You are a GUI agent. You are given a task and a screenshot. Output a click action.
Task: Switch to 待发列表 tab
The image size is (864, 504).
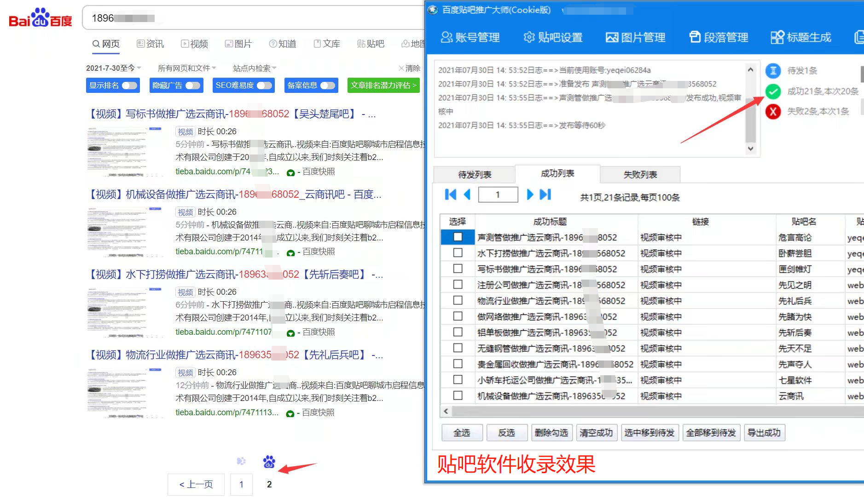[475, 175]
